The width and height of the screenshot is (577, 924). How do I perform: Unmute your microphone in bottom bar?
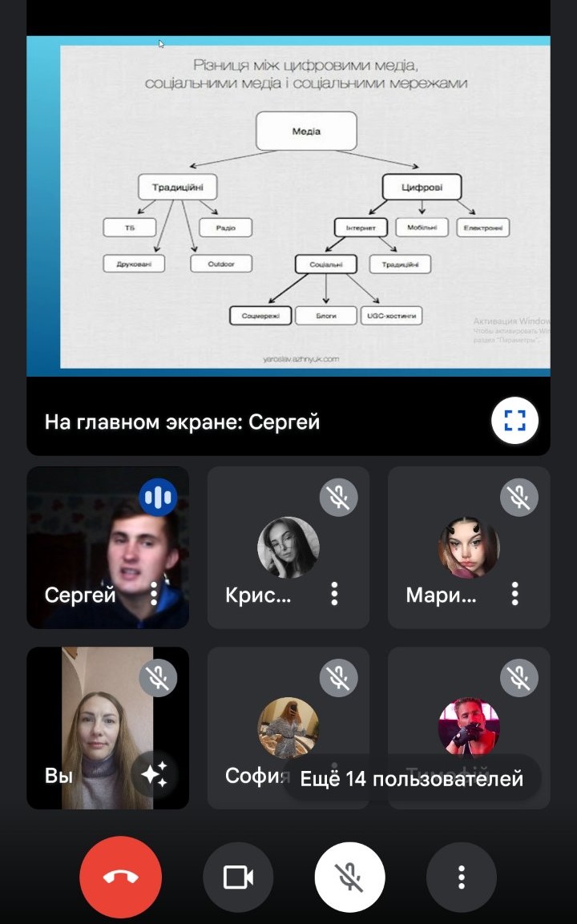[349, 877]
